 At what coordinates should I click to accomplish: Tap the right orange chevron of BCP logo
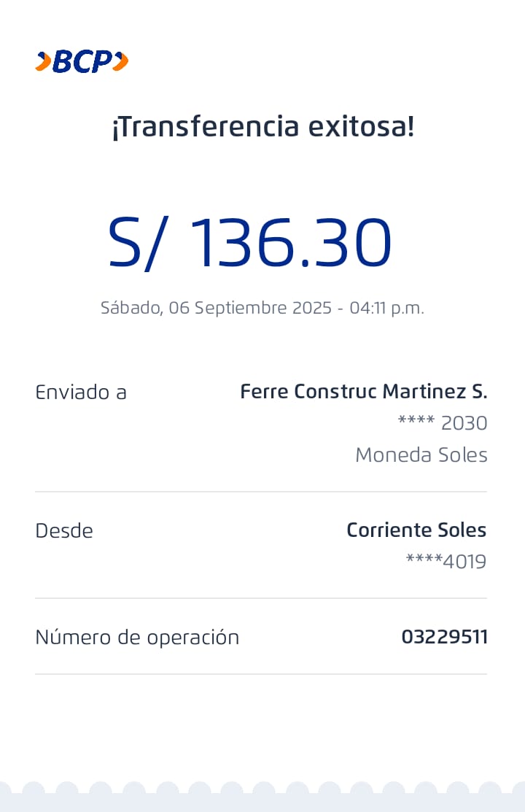[x=121, y=62]
